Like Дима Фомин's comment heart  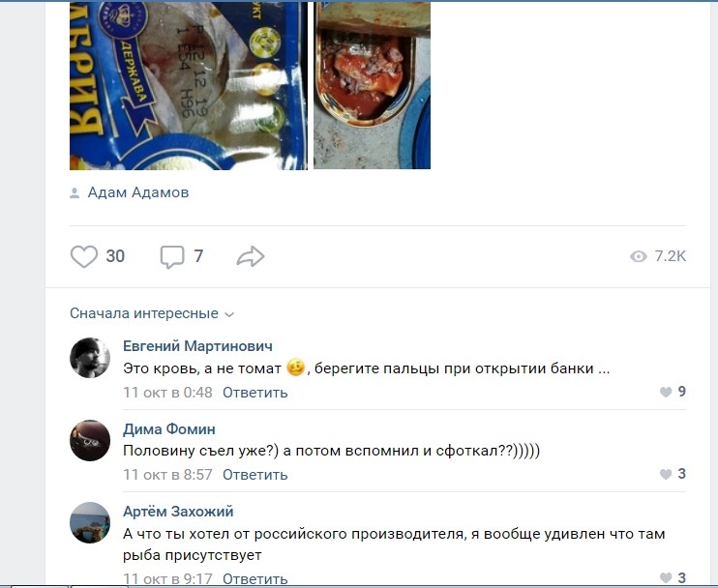(666, 474)
